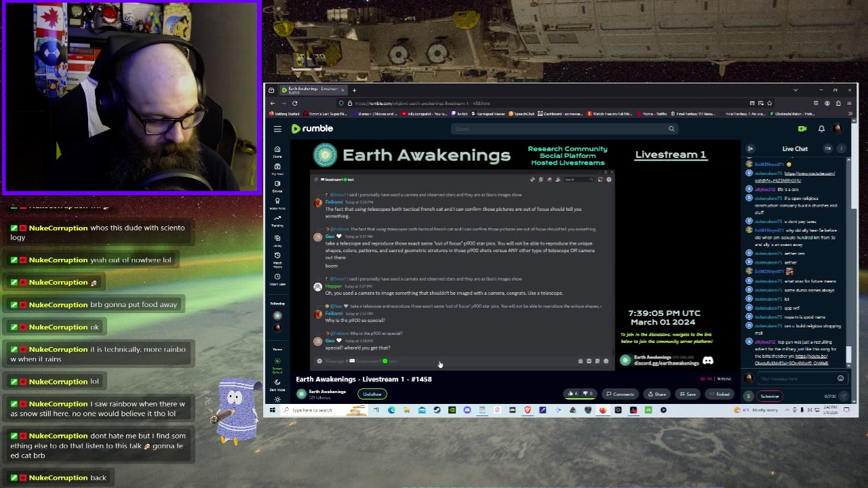Screen dimensions: 868x488
Task: Open Watch History in the sidebar
Action: [277, 260]
